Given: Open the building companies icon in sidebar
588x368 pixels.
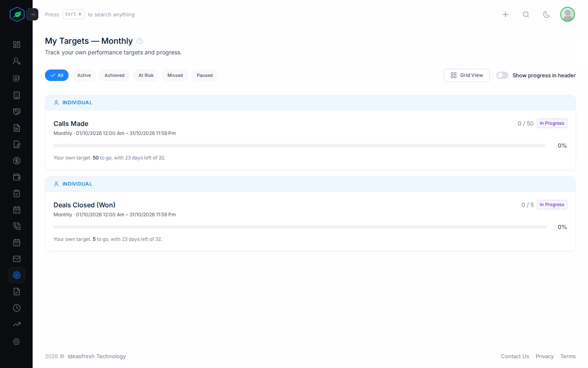Looking at the screenshot, I should (17, 95).
